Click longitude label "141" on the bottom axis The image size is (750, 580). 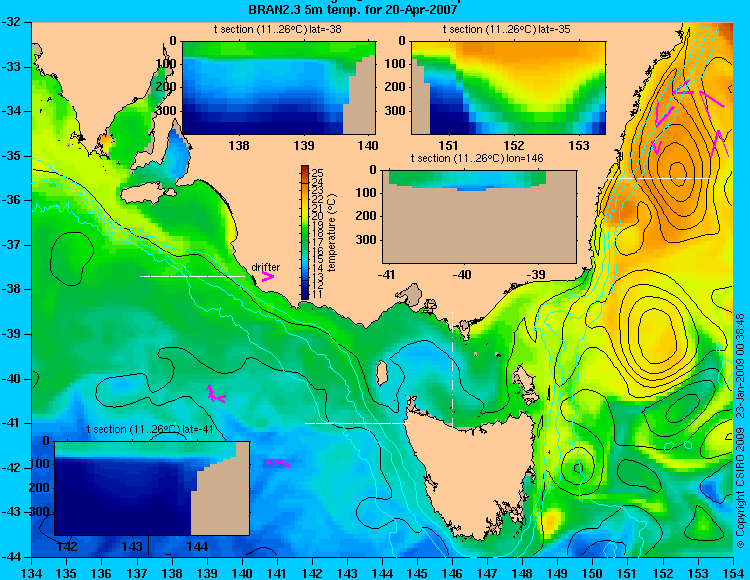pos(277,573)
